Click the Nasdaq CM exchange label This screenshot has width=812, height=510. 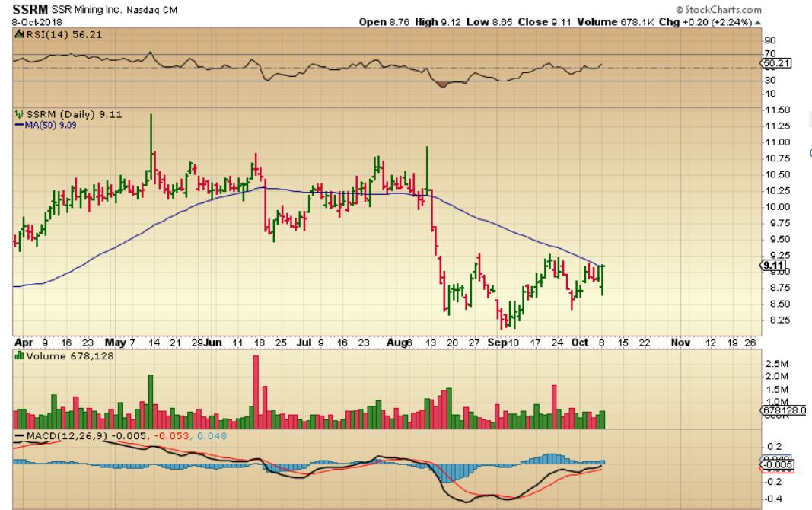click(x=151, y=10)
